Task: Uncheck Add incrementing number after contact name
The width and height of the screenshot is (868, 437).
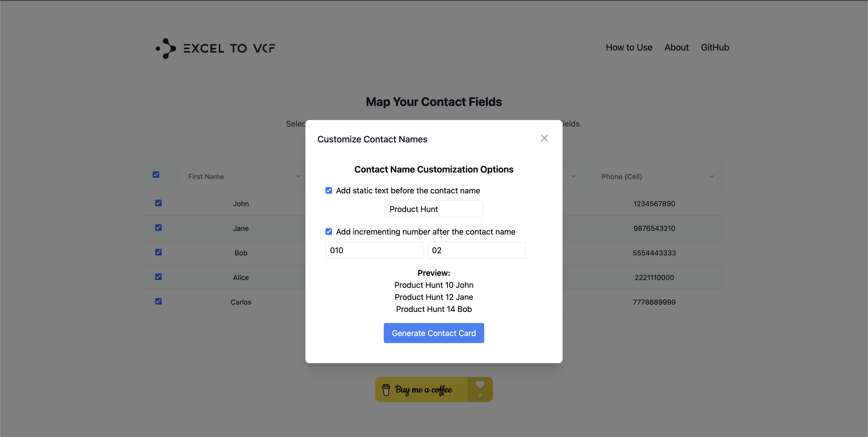Action: pos(329,232)
